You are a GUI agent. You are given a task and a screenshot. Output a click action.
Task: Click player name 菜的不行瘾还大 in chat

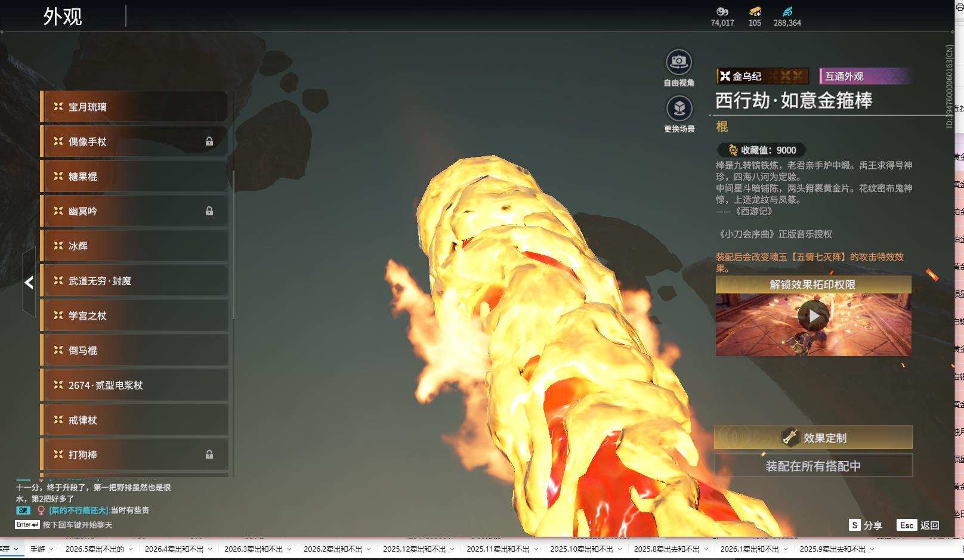79,511
